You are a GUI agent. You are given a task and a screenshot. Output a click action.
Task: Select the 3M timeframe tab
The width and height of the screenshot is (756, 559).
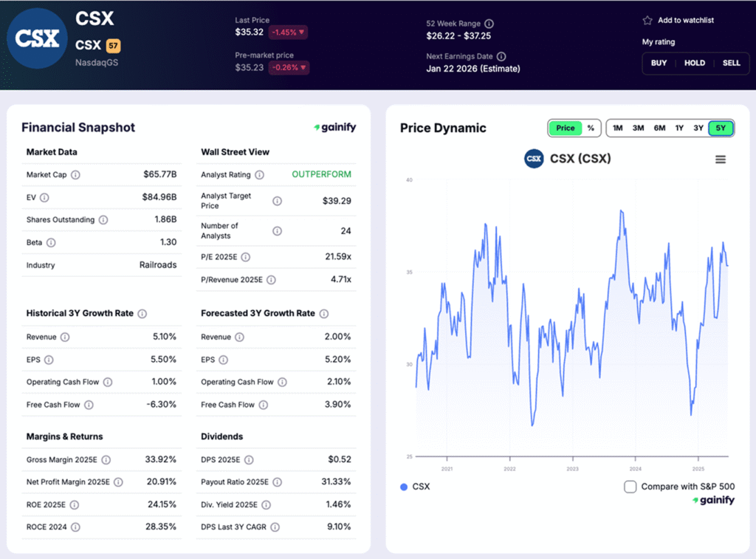[x=638, y=128]
